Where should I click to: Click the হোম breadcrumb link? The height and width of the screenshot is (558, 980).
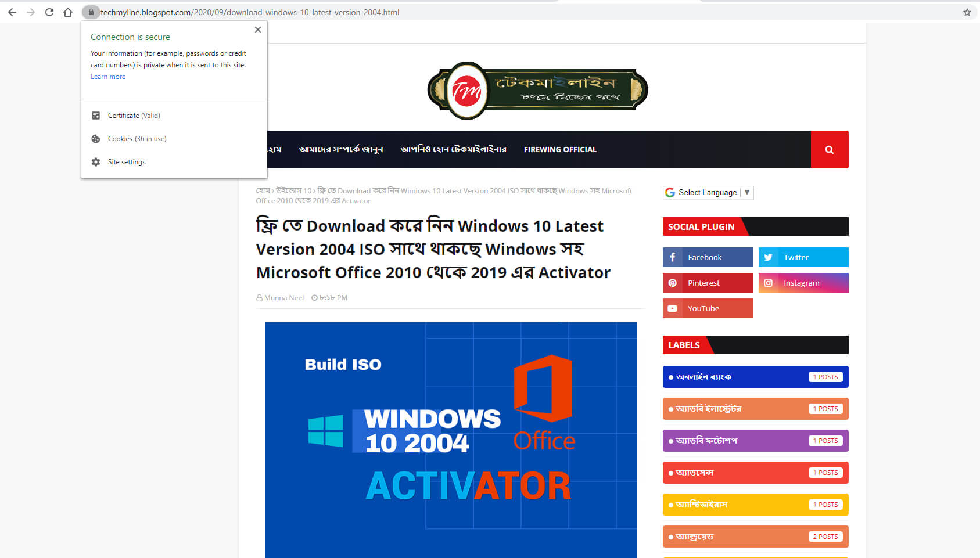pyautogui.click(x=263, y=191)
